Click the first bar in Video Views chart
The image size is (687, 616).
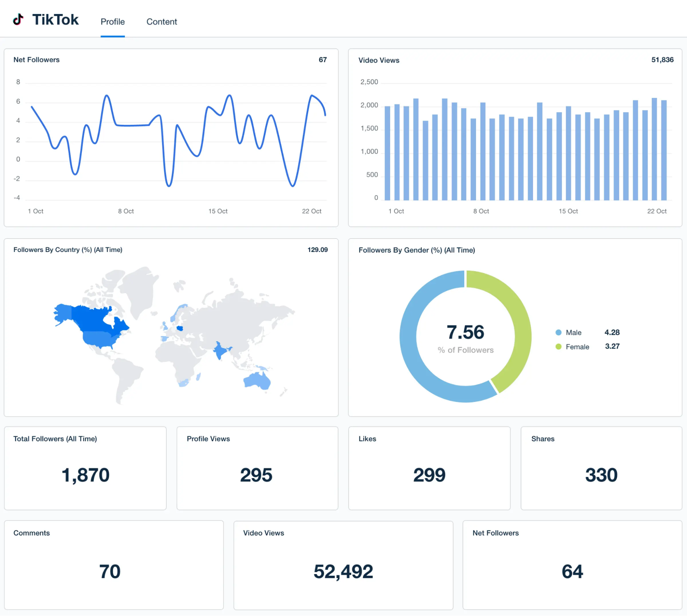[387, 153]
